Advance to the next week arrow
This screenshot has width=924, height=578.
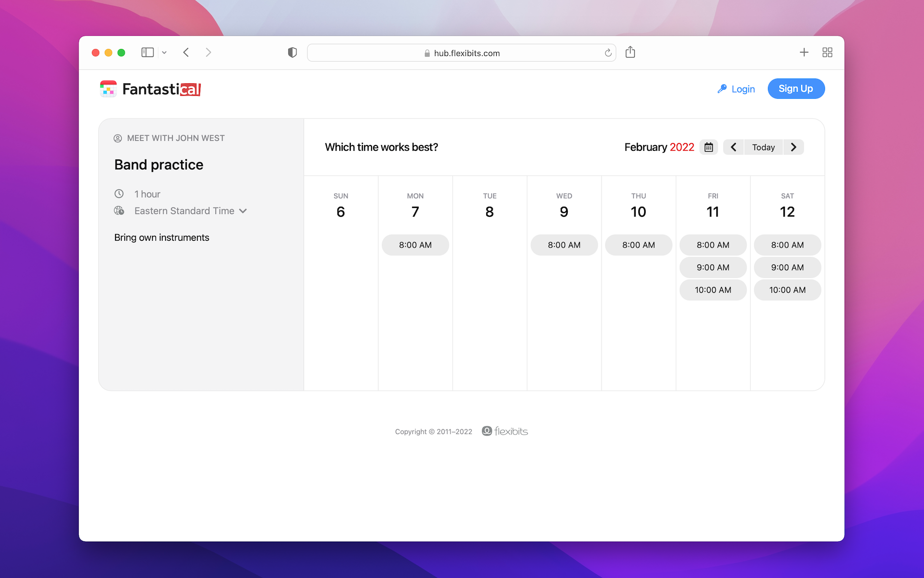(x=794, y=147)
